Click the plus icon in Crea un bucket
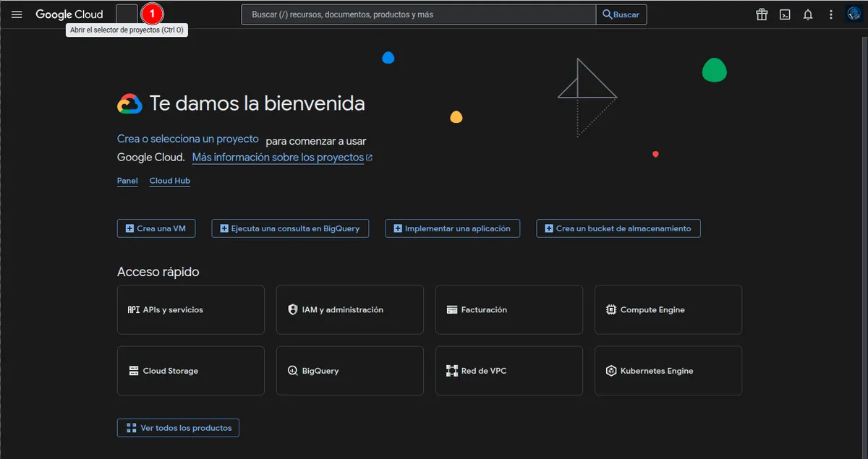The image size is (868, 459). [549, 228]
